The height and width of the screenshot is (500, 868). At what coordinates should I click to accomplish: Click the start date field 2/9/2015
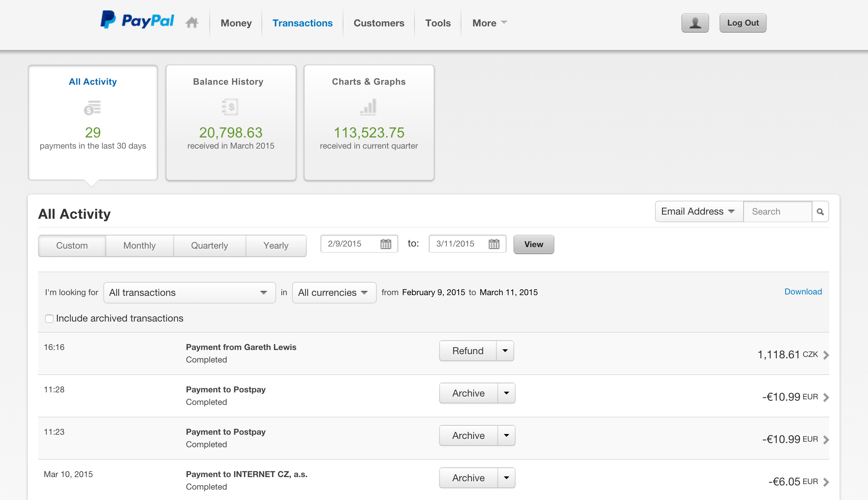coord(359,244)
